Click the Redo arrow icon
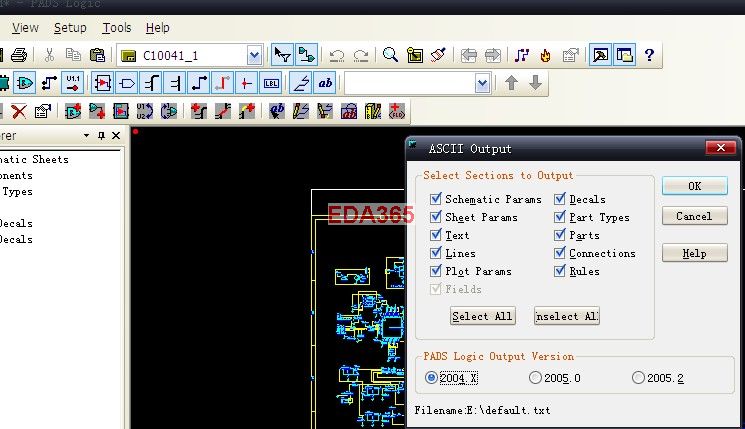745x429 pixels. coord(361,56)
